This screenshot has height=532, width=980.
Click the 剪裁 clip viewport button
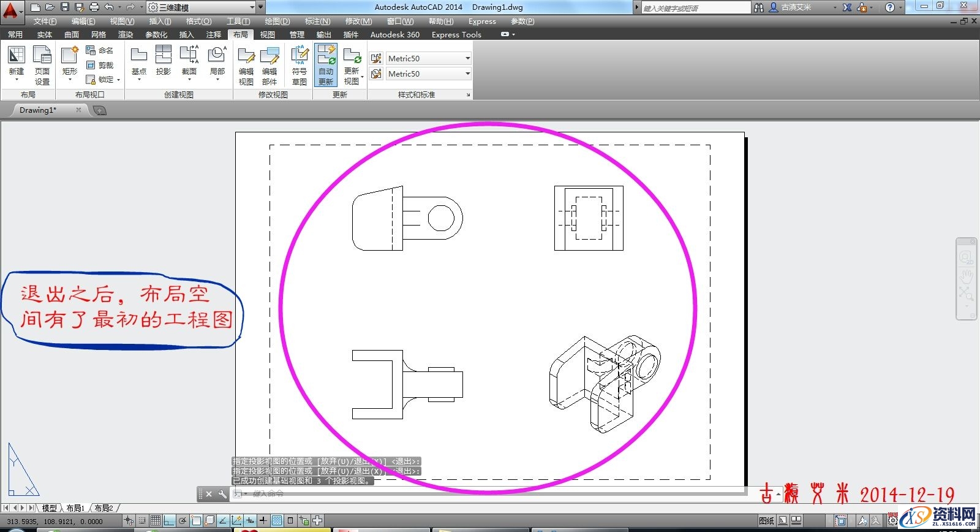pyautogui.click(x=100, y=65)
